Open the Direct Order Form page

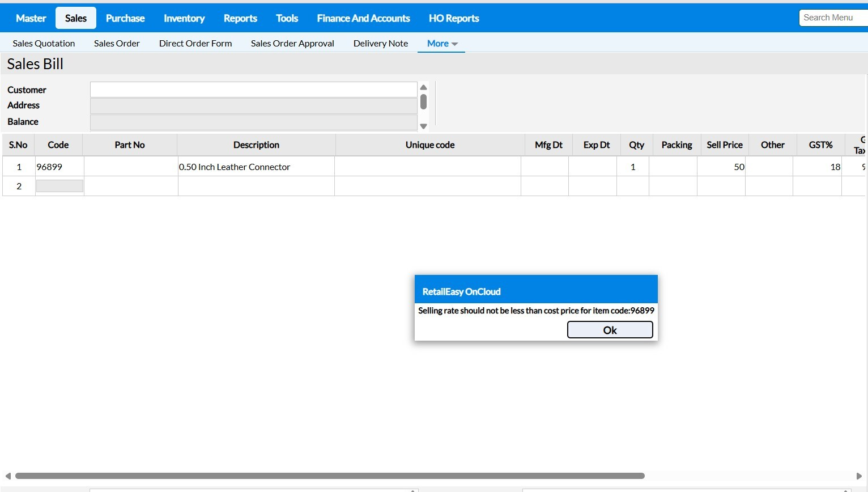click(x=195, y=44)
